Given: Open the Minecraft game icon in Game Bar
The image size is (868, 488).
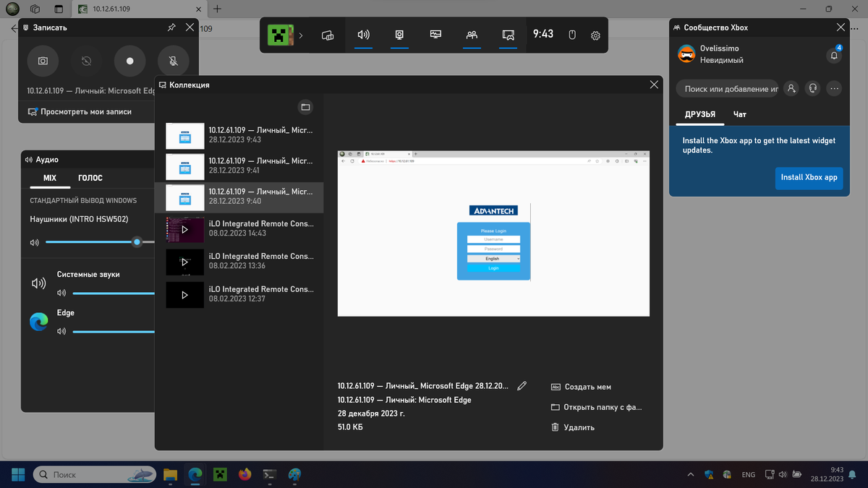Looking at the screenshot, I should point(279,35).
